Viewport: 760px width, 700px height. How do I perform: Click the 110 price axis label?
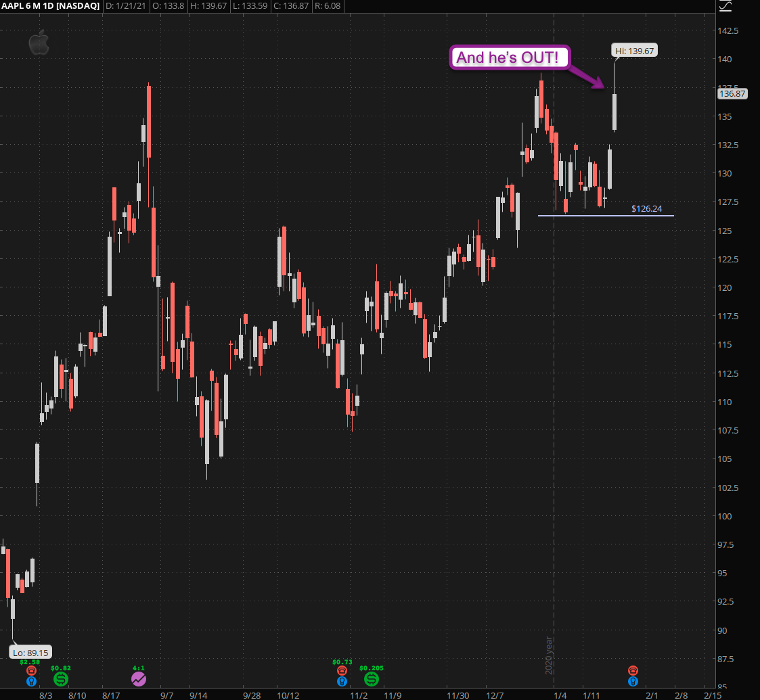point(725,402)
